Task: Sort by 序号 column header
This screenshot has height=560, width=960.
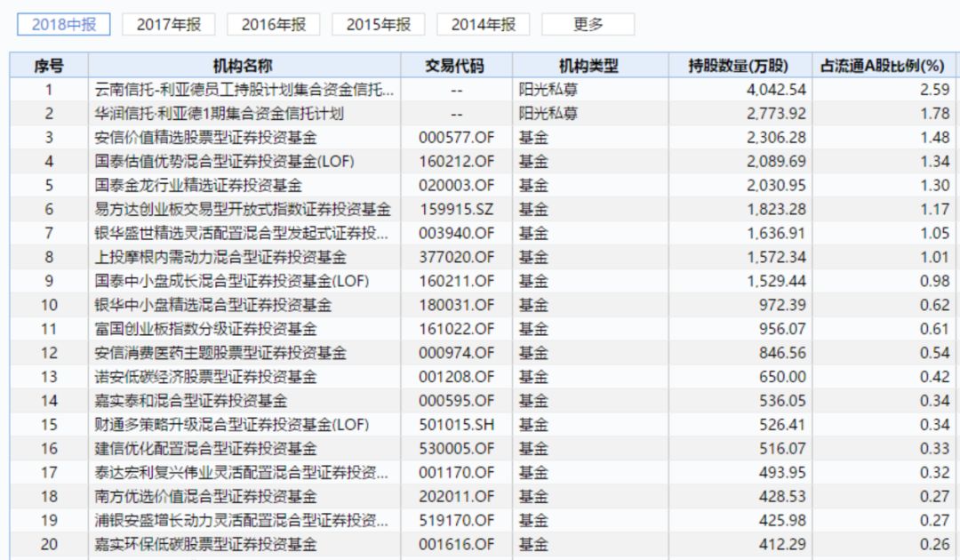Action: pyautogui.click(x=49, y=66)
